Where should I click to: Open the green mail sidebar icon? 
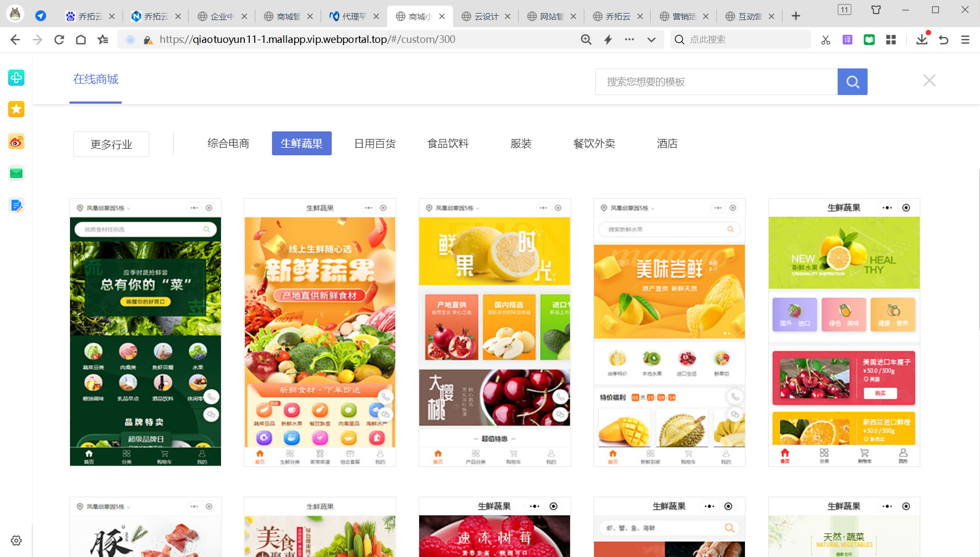tap(16, 174)
